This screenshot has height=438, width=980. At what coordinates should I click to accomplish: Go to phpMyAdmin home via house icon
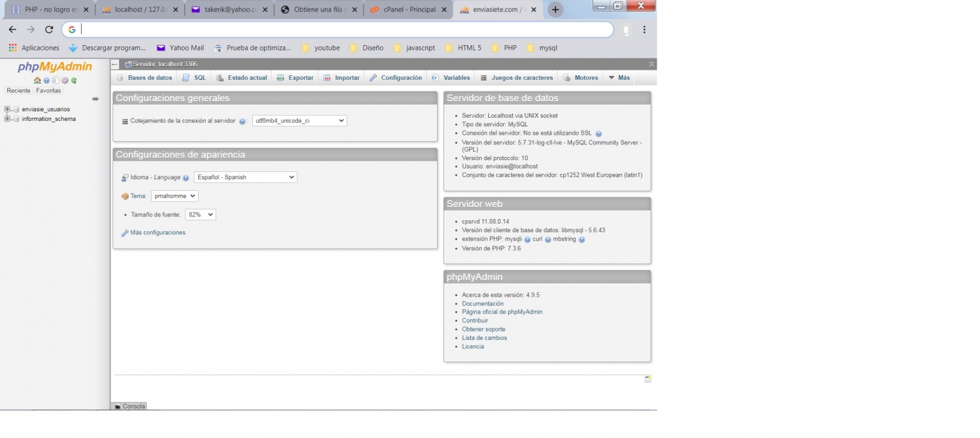[38, 80]
